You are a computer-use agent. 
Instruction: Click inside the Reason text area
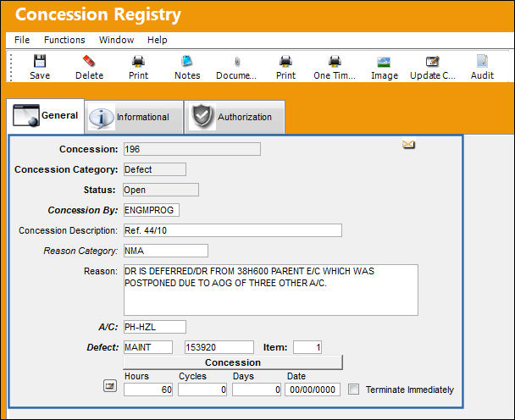pyautogui.click(x=271, y=290)
